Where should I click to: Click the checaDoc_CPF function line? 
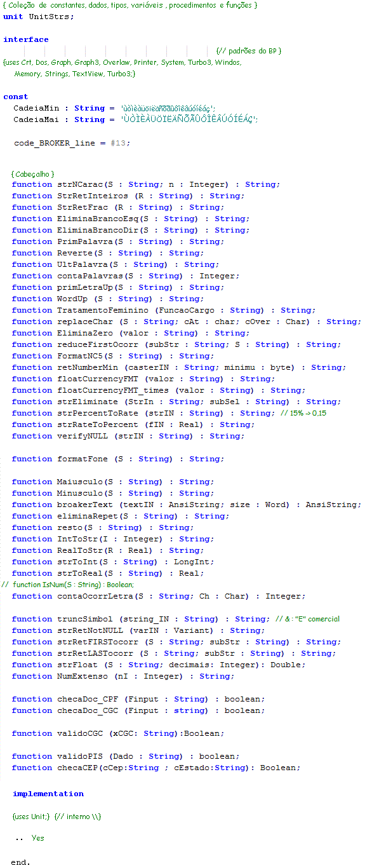point(138,699)
